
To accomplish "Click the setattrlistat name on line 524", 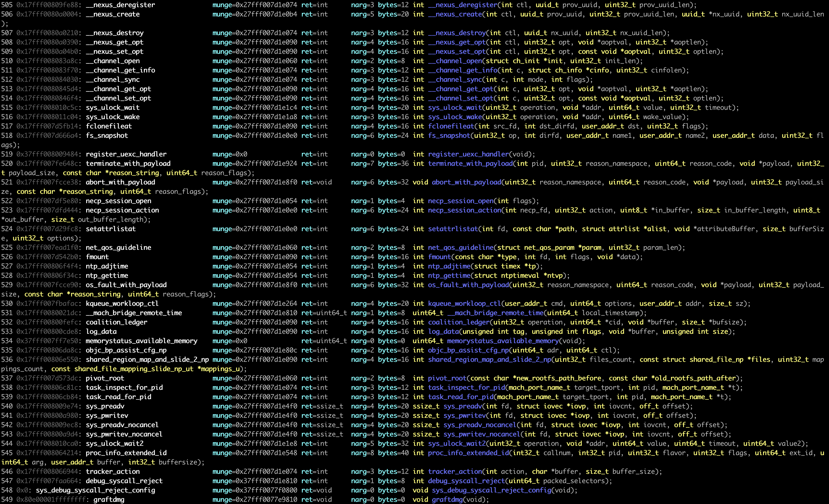I will coord(111,229).
